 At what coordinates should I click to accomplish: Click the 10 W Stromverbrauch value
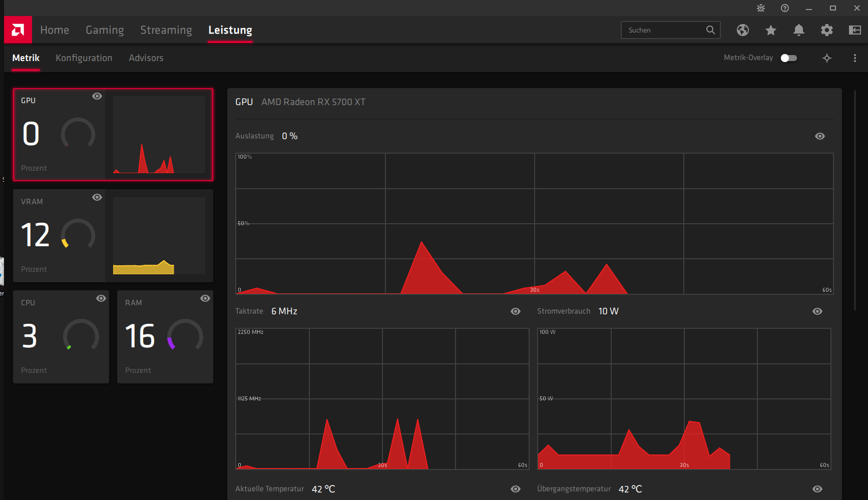point(609,311)
